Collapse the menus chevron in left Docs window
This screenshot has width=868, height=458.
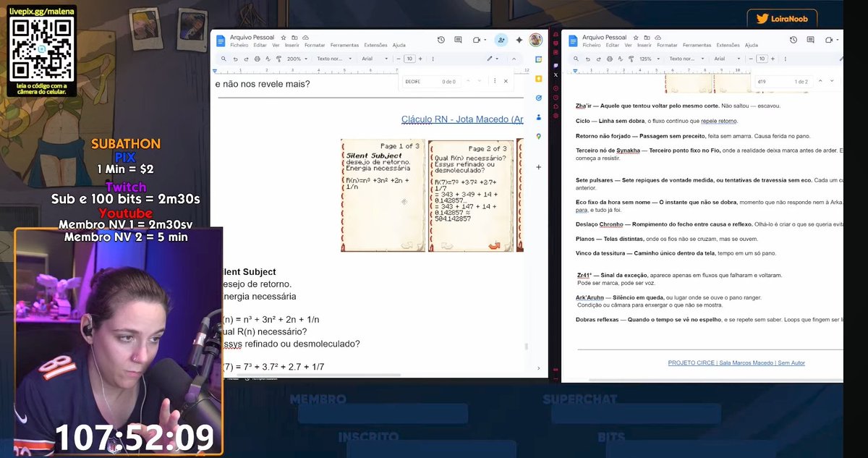[x=514, y=59]
